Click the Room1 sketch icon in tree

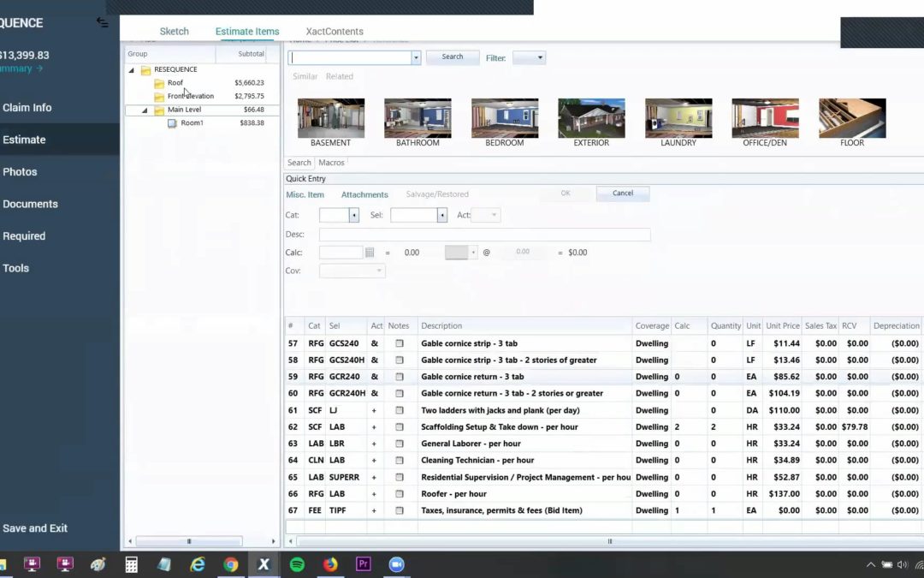coord(172,123)
